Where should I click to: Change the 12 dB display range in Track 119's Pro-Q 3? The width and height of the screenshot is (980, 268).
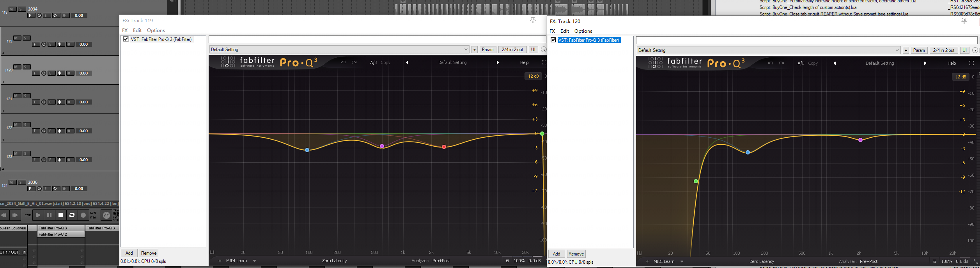click(x=533, y=76)
